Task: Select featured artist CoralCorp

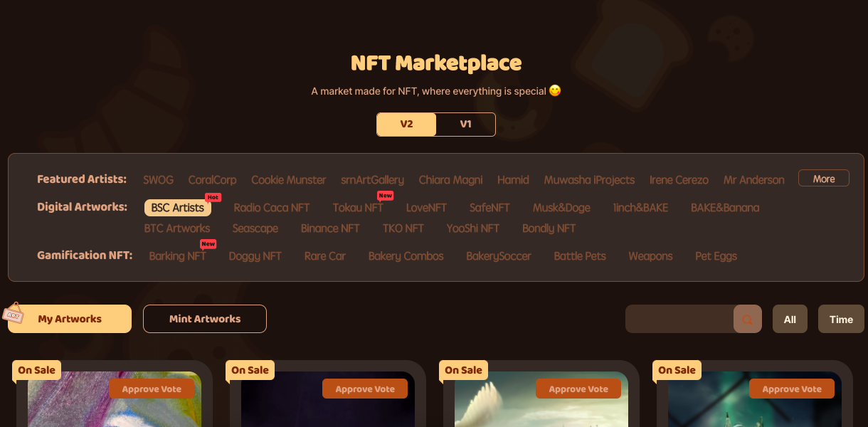Action: 212,180
